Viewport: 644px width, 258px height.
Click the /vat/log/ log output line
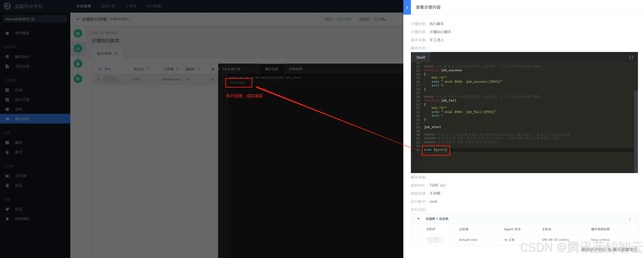(237, 83)
